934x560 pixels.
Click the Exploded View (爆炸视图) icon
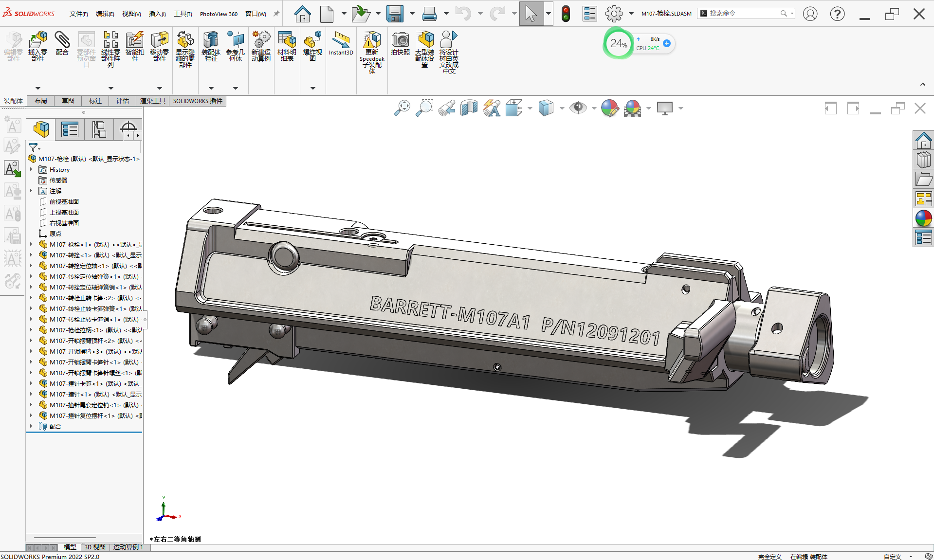click(312, 46)
